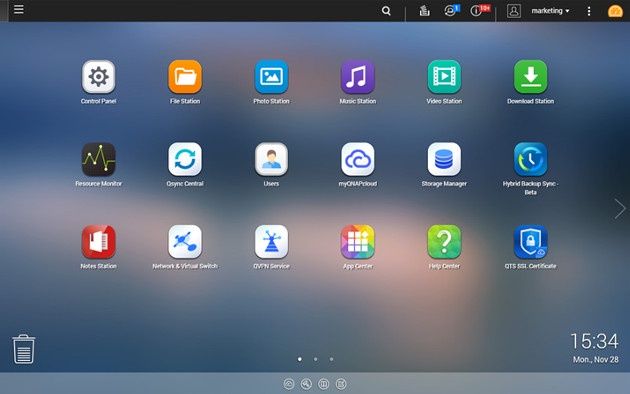Open external devices icon with blue badge
Image resolution: width=630 pixels, height=394 pixels.
[x=451, y=10]
